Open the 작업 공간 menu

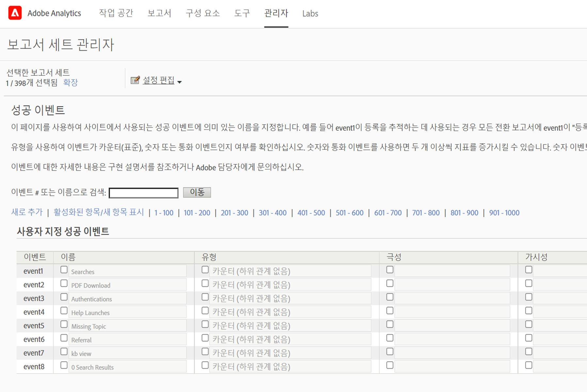tap(116, 13)
